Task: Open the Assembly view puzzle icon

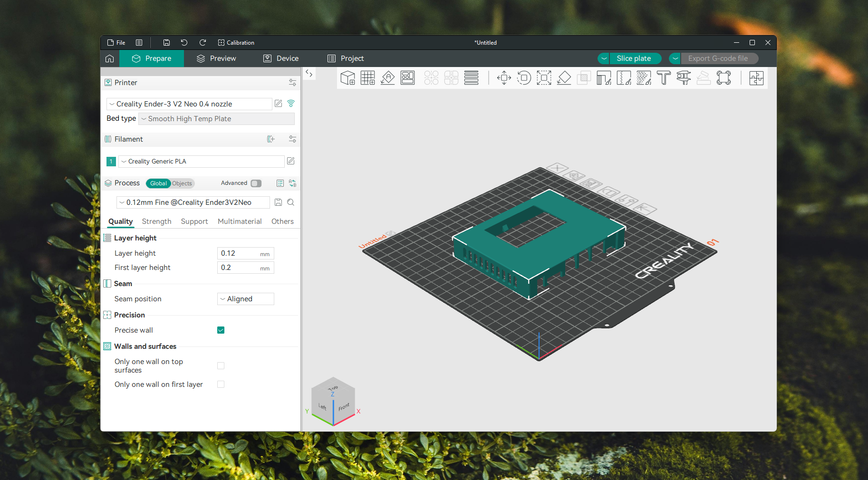Action: pos(756,77)
